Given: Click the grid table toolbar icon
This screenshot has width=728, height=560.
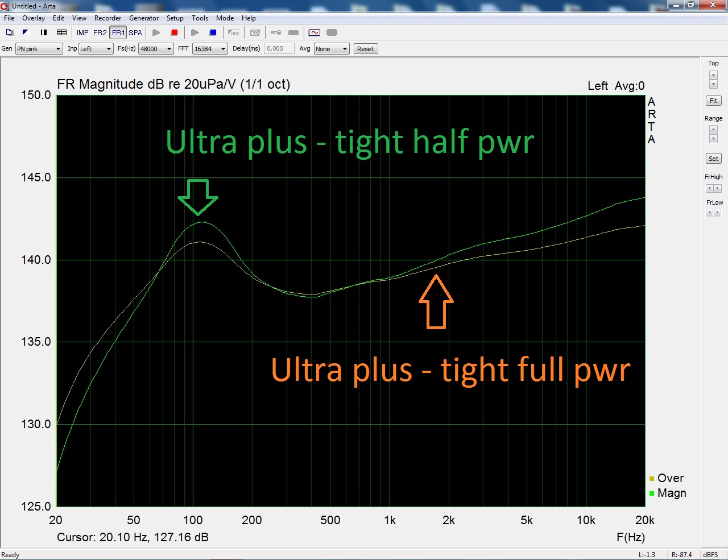Looking at the screenshot, I should (x=62, y=32).
